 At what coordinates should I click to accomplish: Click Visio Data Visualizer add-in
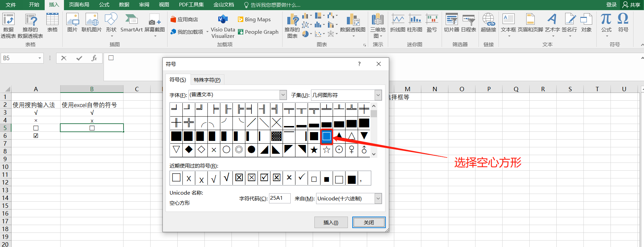[x=223, y=26]
